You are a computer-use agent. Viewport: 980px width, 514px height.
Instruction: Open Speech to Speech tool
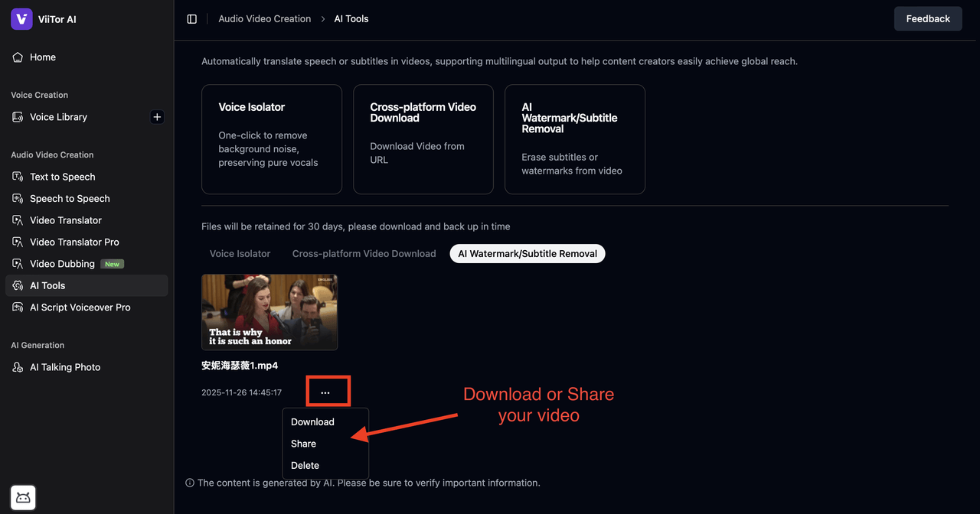[x=70, y=199]
